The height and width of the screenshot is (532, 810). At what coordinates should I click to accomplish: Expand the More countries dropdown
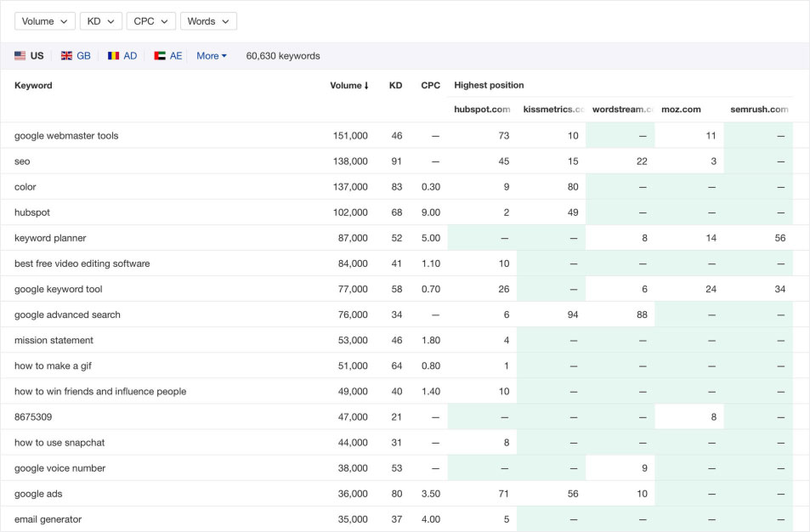[212, 56]
